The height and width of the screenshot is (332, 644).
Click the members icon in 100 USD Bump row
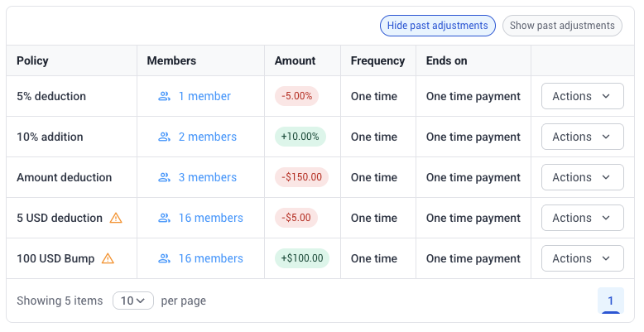pyautogui.click(x=164, y=258)
